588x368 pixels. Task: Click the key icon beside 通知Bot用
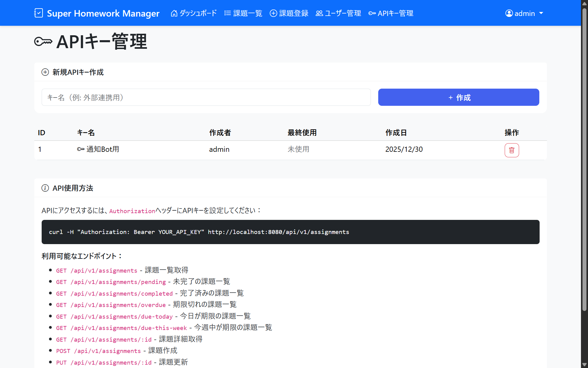tap(81, 149)
